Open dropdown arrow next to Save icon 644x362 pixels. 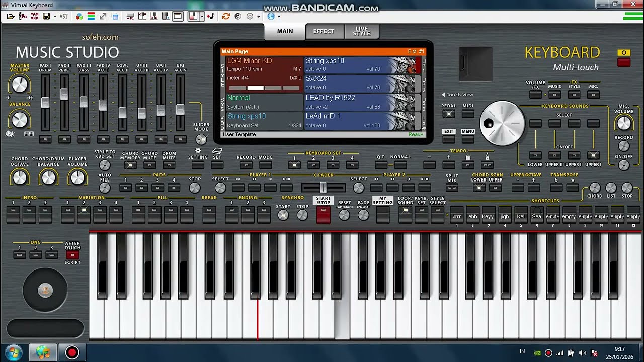54,16
